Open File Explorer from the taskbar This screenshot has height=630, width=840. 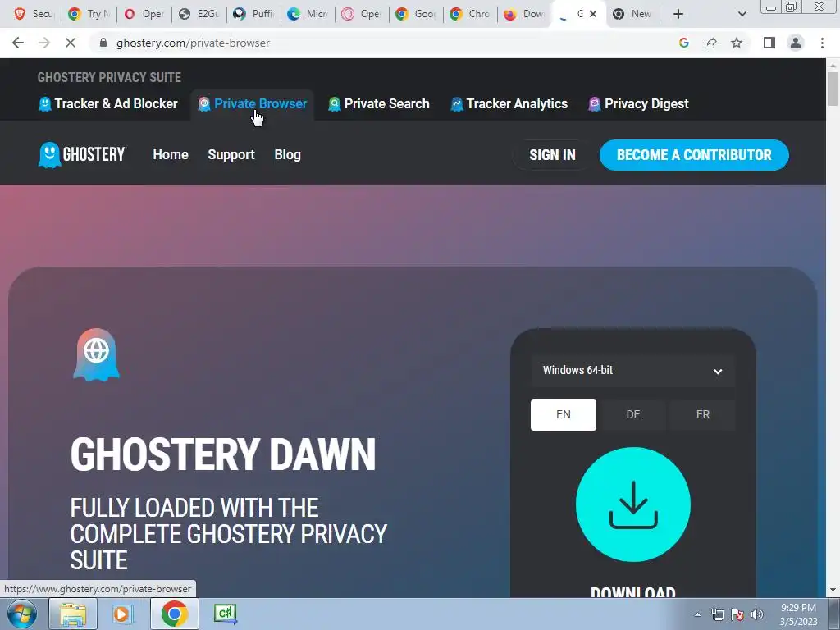click(x=73, y=614)
